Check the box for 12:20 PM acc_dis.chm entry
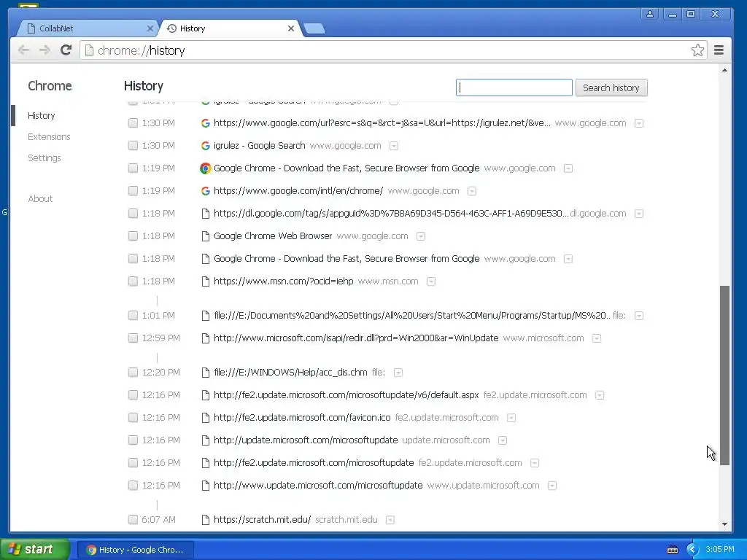 [x=133, y=372]
